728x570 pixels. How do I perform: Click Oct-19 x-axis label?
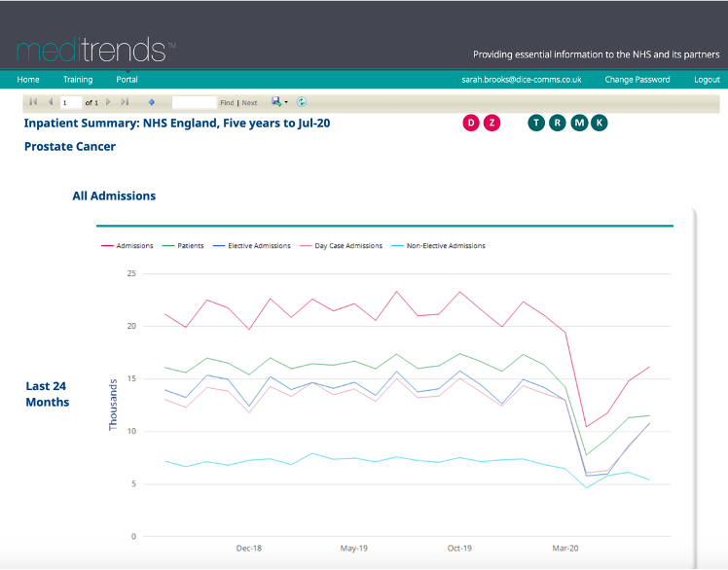tap(459, 549)
